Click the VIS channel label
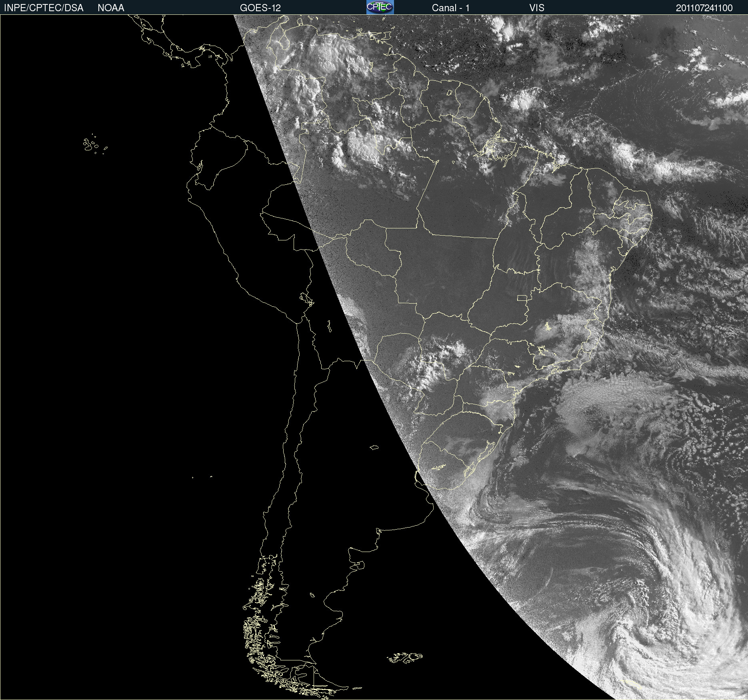The height and width of the screenshot is (700, 748). [537, 8]
